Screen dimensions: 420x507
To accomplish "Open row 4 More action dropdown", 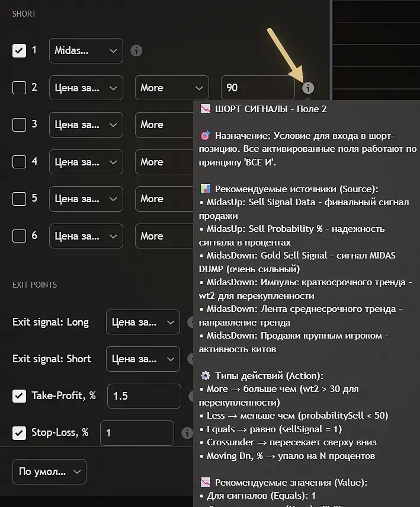I will [x=164, y=162].
